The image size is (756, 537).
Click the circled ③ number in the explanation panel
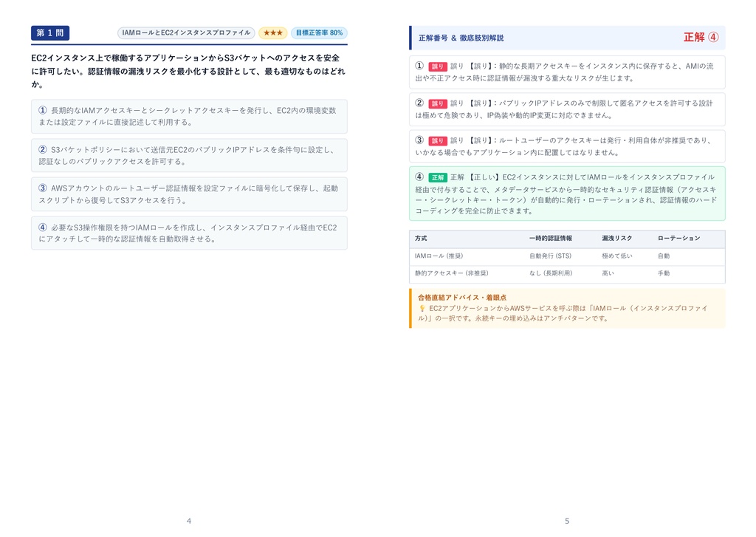pyautogui.click(x=419, y=140)
